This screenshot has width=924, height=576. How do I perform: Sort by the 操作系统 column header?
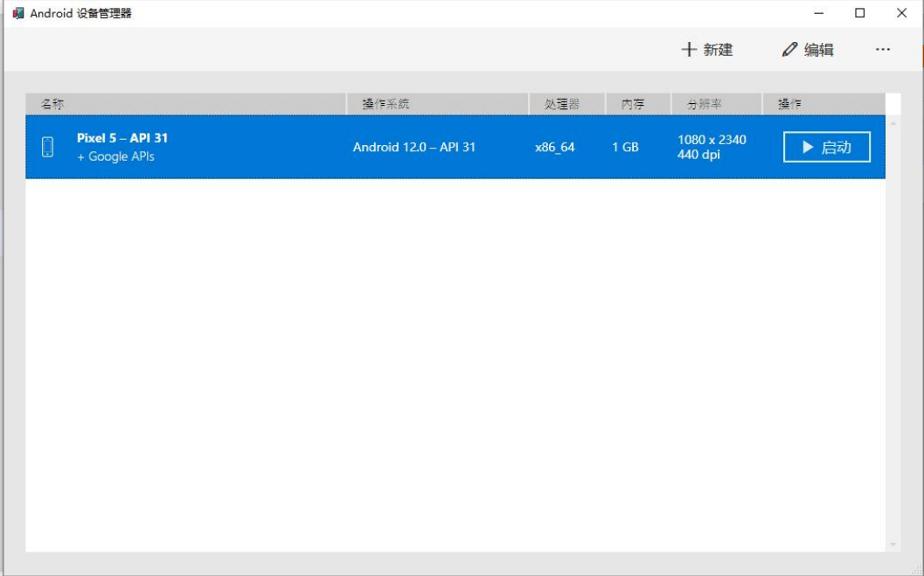438,104
